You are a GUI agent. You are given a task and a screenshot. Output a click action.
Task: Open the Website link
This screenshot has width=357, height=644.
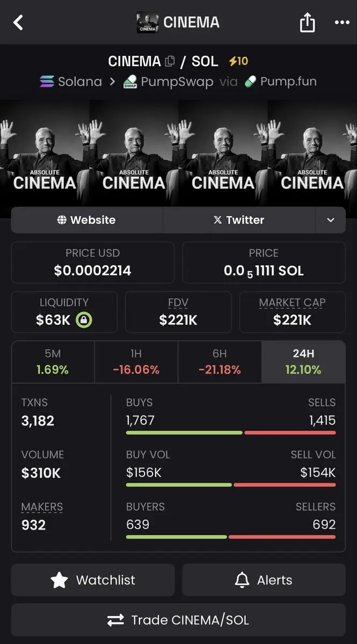coord(86,220)
